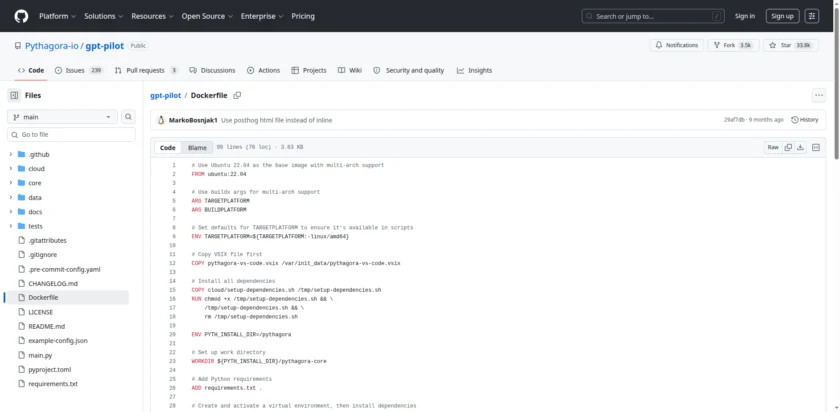Image resolution: width=840 pixels, height=412 pixels.
Task: Open the README.md file
Action: [47, 326]
